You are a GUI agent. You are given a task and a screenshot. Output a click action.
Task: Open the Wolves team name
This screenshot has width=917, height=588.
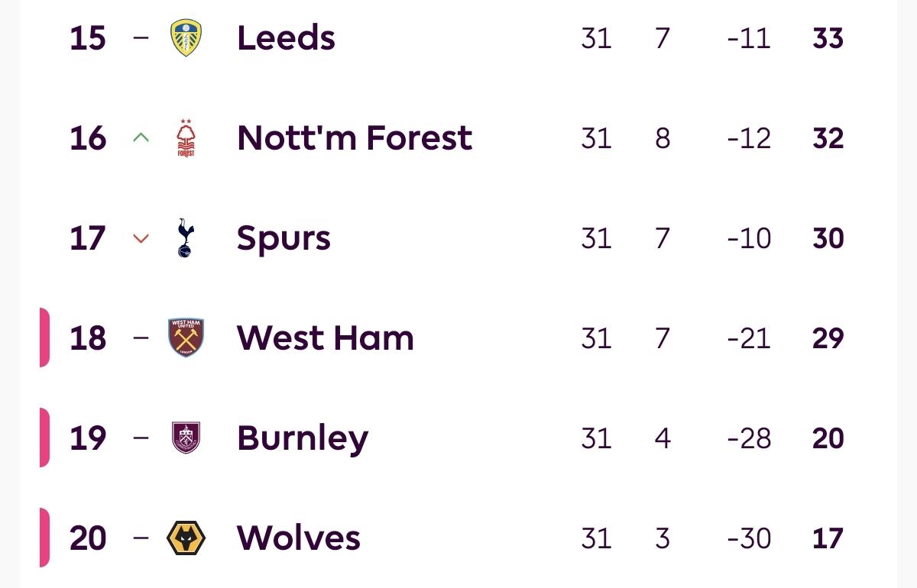pos(299,538)
